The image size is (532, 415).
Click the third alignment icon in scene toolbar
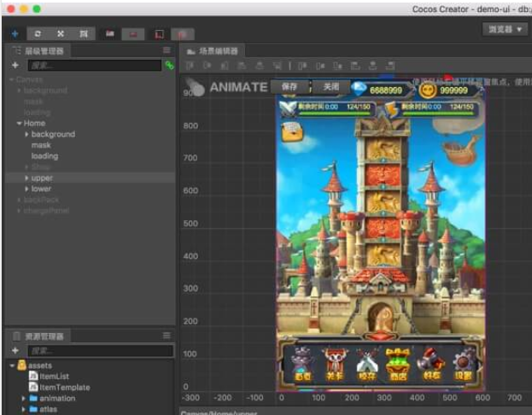(x=225, y=66)
